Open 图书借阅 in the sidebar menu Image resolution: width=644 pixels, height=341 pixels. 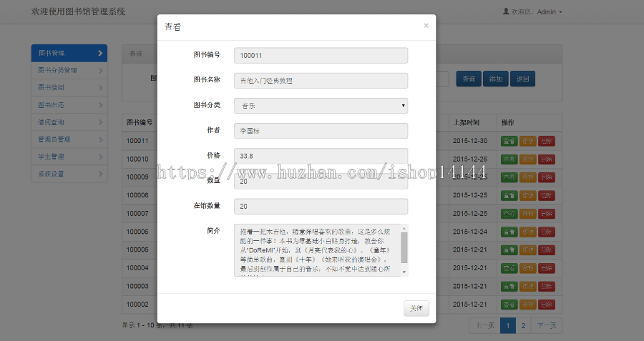(69, 88)
